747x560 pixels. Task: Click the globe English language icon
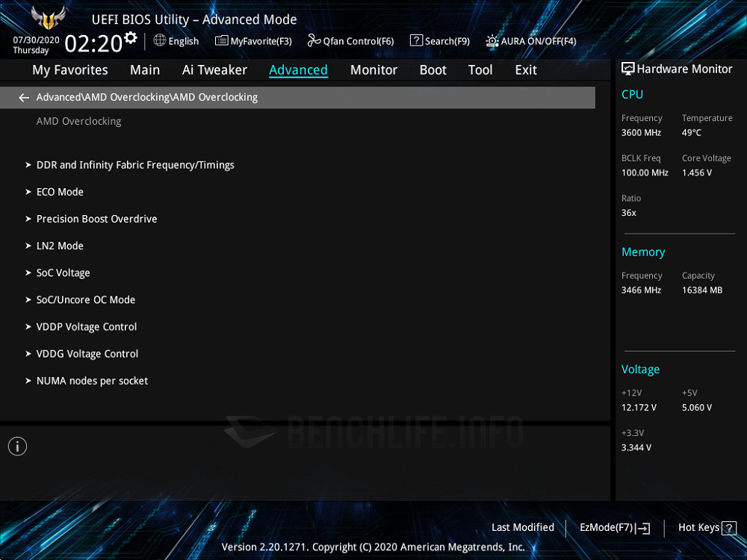160,41
